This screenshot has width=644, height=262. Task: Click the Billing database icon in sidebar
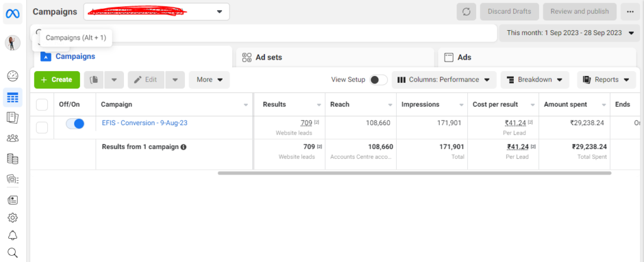pos(12,159)
